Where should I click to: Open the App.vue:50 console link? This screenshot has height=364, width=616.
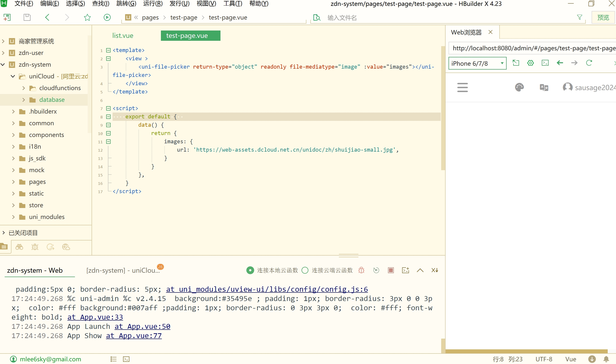tap(142, 326)
